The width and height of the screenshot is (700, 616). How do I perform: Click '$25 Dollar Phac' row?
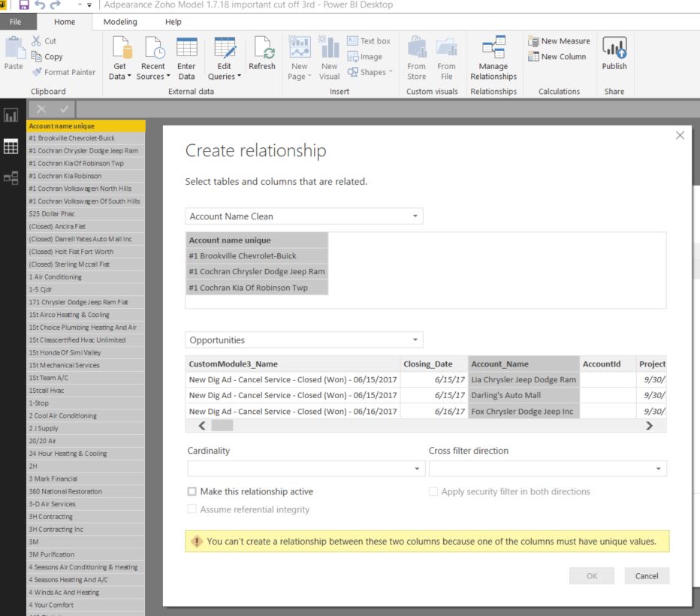(x=86, y=214)
